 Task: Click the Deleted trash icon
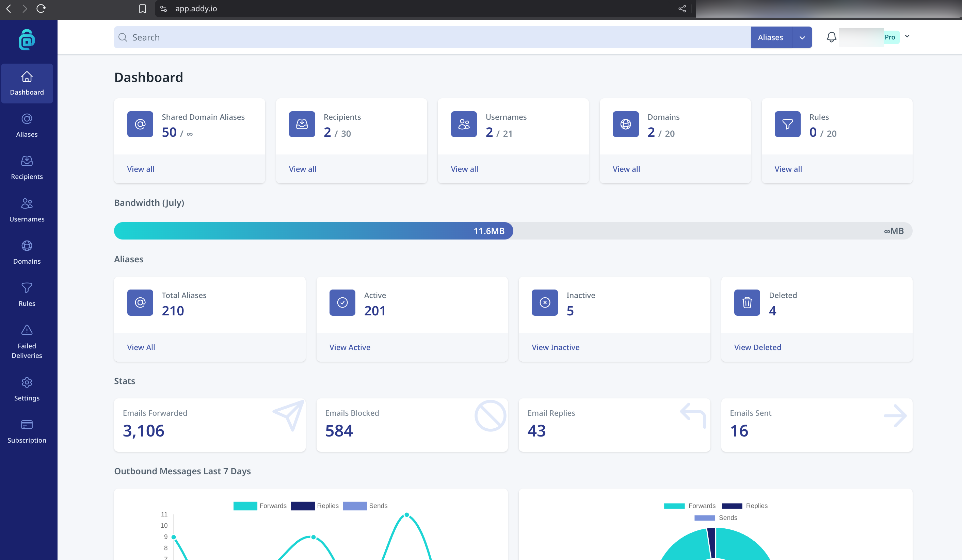(x=747, y=302)
